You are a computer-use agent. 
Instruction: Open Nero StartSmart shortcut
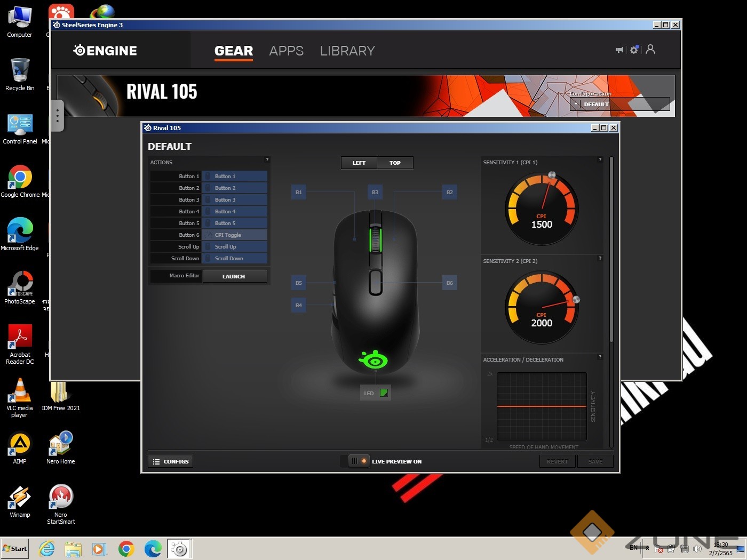(x=61, y=504)
